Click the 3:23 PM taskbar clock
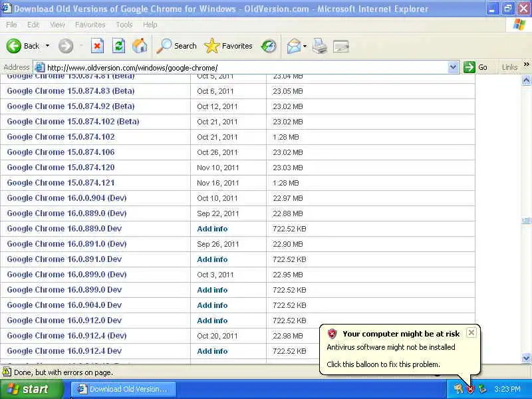Screen dimensions: 532x399 pos(507,389)
